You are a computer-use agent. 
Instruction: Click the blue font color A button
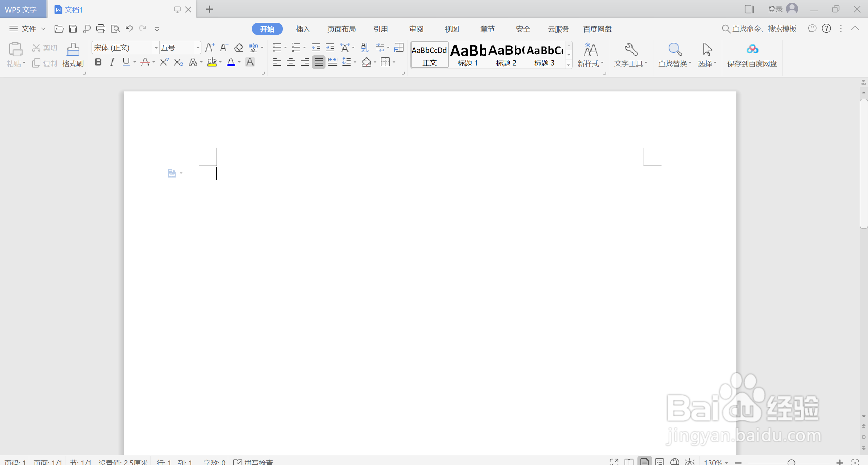pyautogui.click(x=231, y=62)
